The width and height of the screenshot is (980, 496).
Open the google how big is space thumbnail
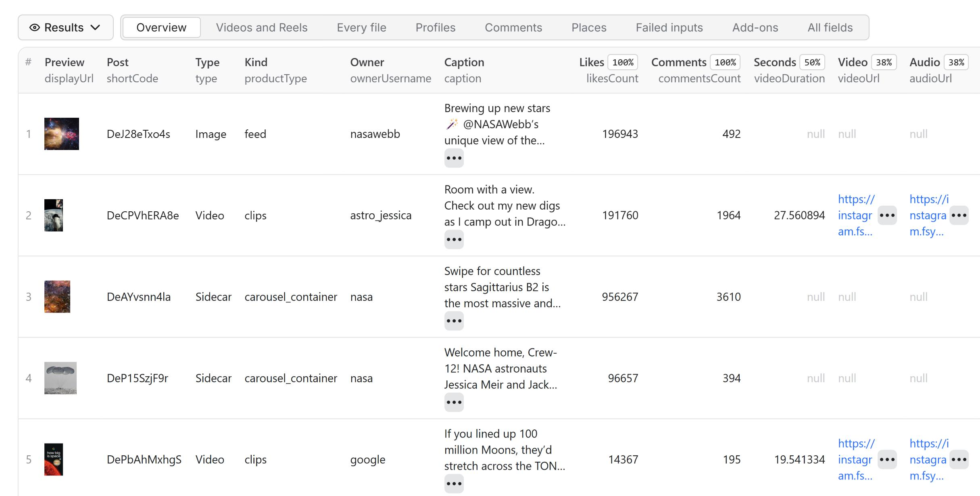point(54,460)
